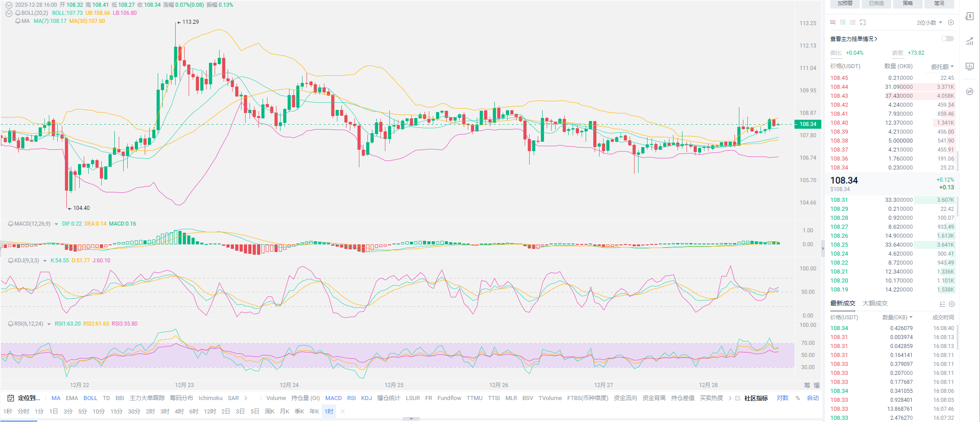Toggle the 查看主力挂单情况 switch
This screenshot has height=422, width=980.
pos(947,39)
